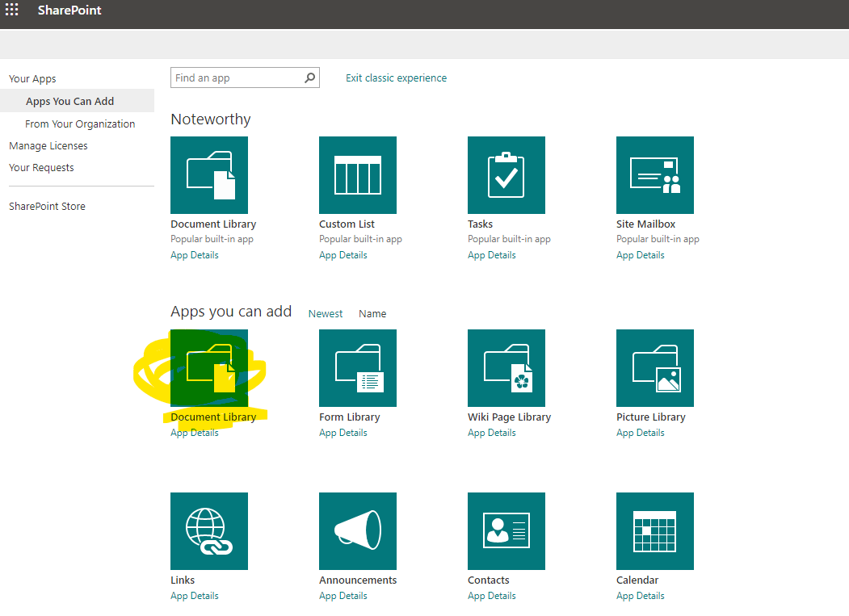Add the highlighted Document Library app tile
849x616 pixels.
tap(209, 368)
